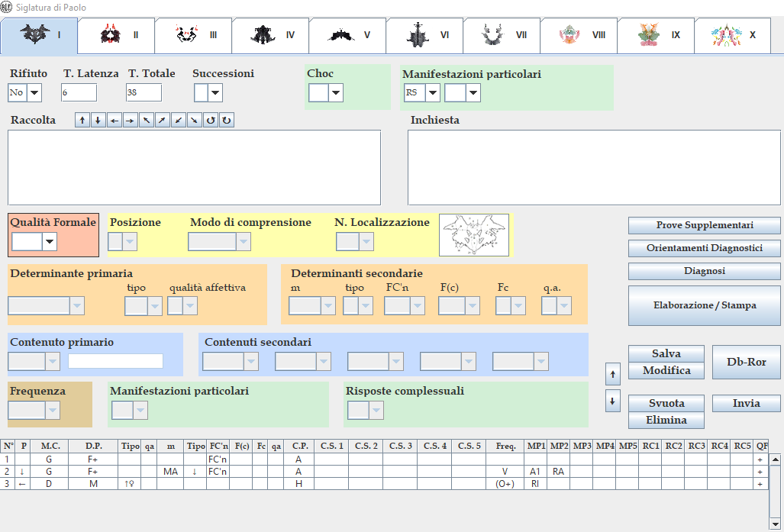Switch to card VI tab
The image size is (784, 532).
pyautogui.click(x=424, y=35)
